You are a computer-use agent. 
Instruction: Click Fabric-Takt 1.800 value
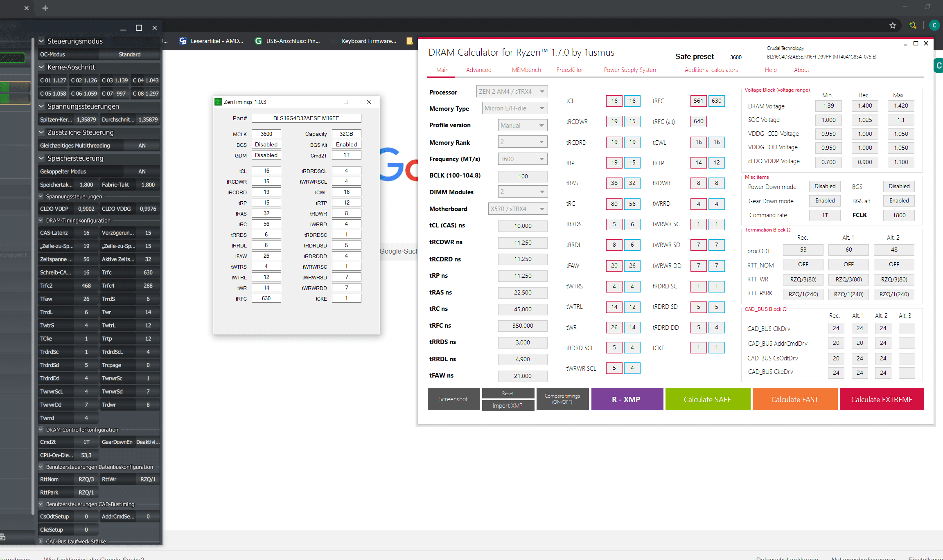tap(148, 185)
